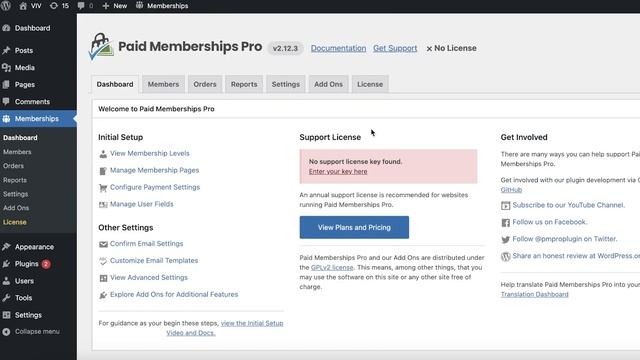This screenshot has height=360, width=640.
Task: Open Dashboard in the WordPress sidebar
Action: (x=32, y=28)
